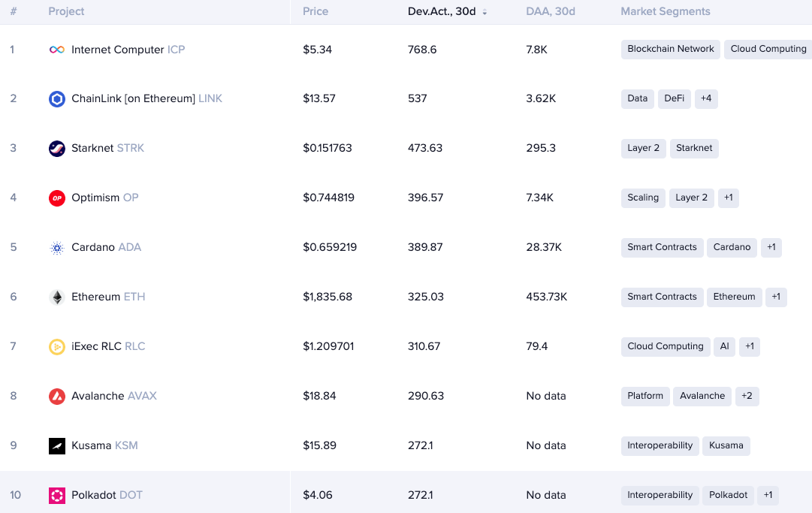Click the Kusama black bird logo
This screenshot has width=812, height=513.
tap(57, 445)
